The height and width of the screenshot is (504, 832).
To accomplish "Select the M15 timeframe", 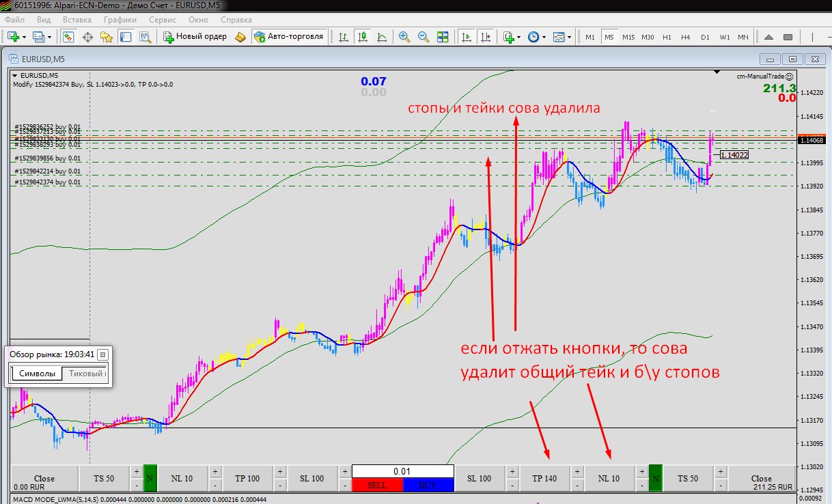I will pos(628,36).
